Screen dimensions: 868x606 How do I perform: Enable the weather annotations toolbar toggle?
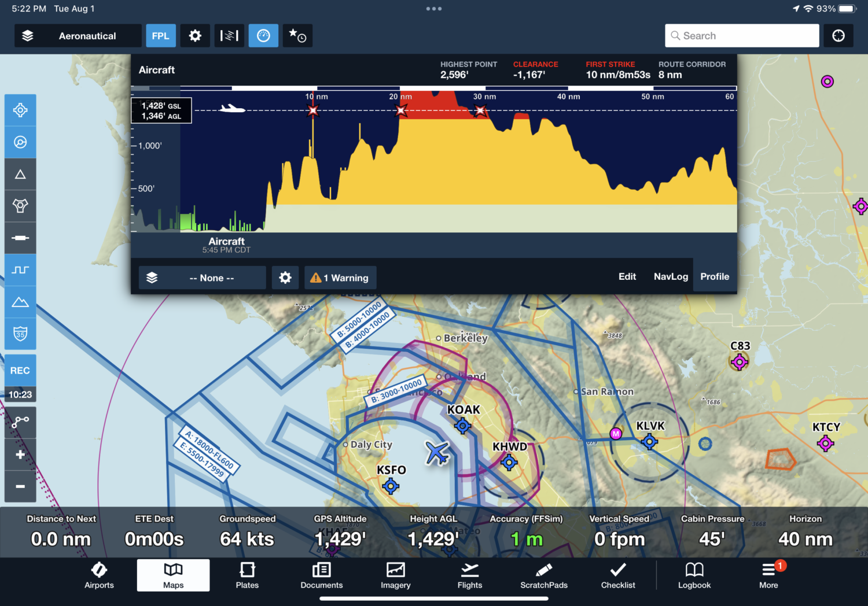tap(229, 35)
